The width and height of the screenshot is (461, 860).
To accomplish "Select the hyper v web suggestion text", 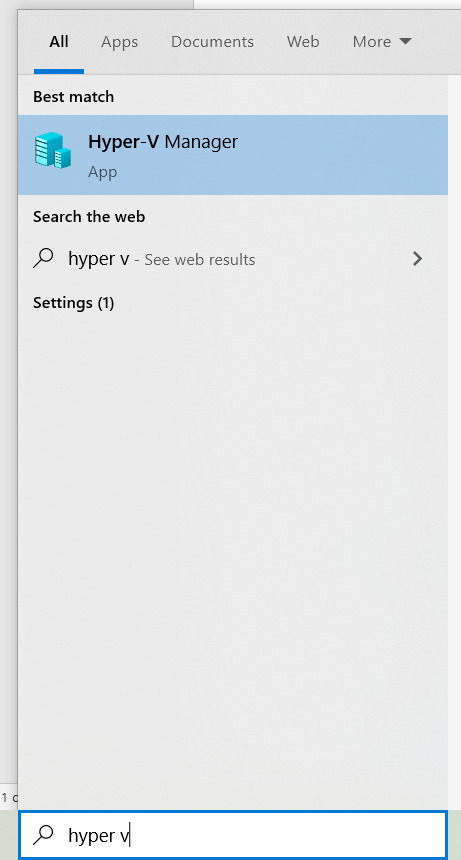I will pos(99,259).
